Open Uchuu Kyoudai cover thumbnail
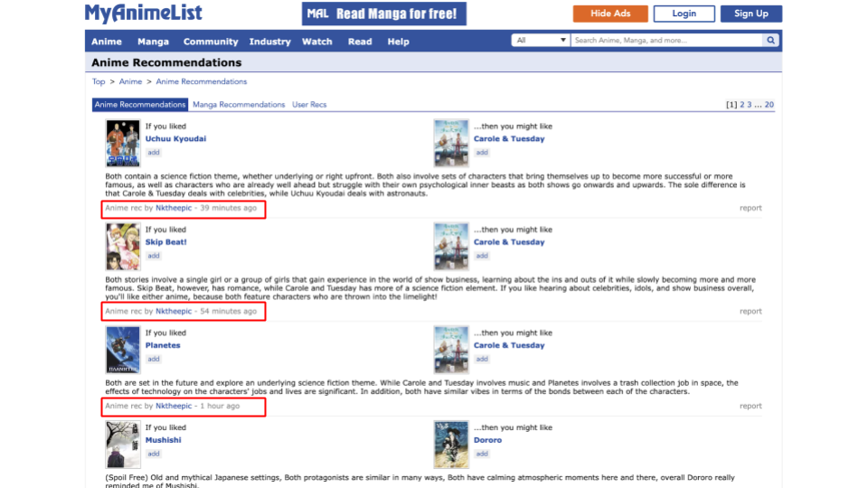Image resolution: width=868 pixels, height=488 pixels. (x=123, y=144)
